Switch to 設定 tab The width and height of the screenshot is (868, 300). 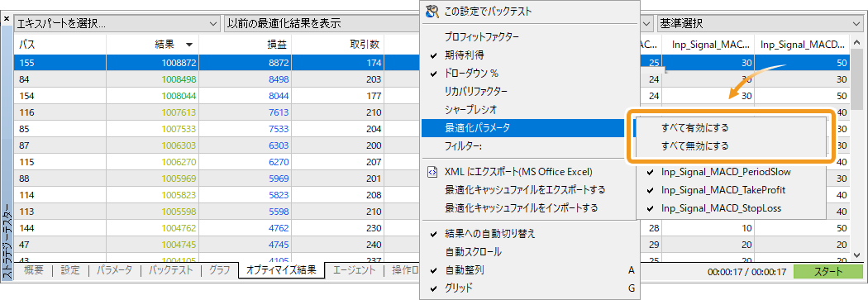(x=70, y=270)
